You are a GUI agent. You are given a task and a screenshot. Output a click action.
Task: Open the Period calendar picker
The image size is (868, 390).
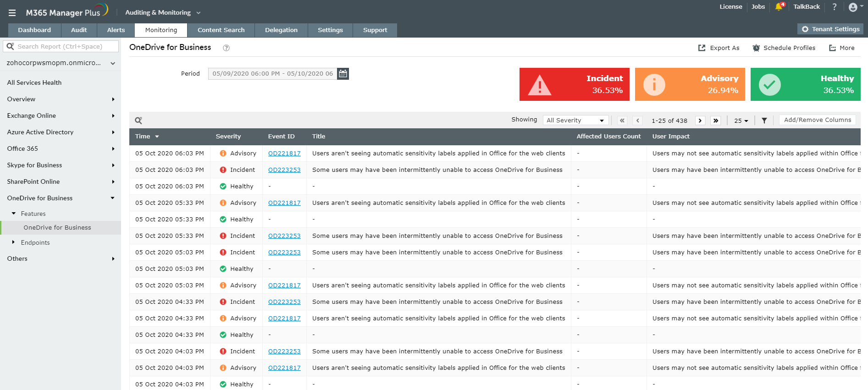343,73
